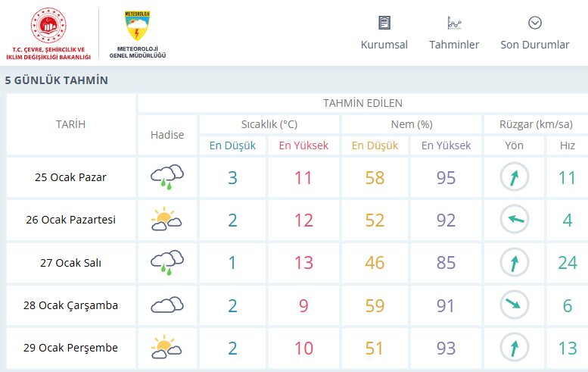This screenshot has width=588, height=372.
Task: Select the 27 Ocak Salı date row
Action: [70, 263]
